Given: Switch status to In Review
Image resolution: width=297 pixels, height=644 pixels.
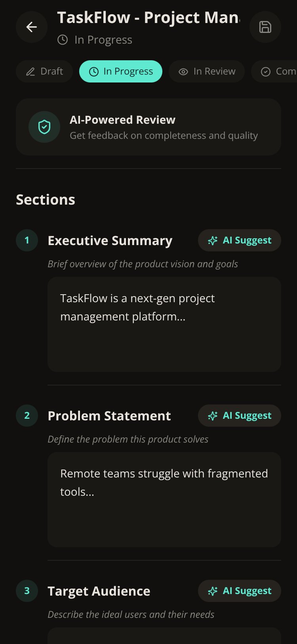Looking at the screenshot, I should [x=207, y=71].
